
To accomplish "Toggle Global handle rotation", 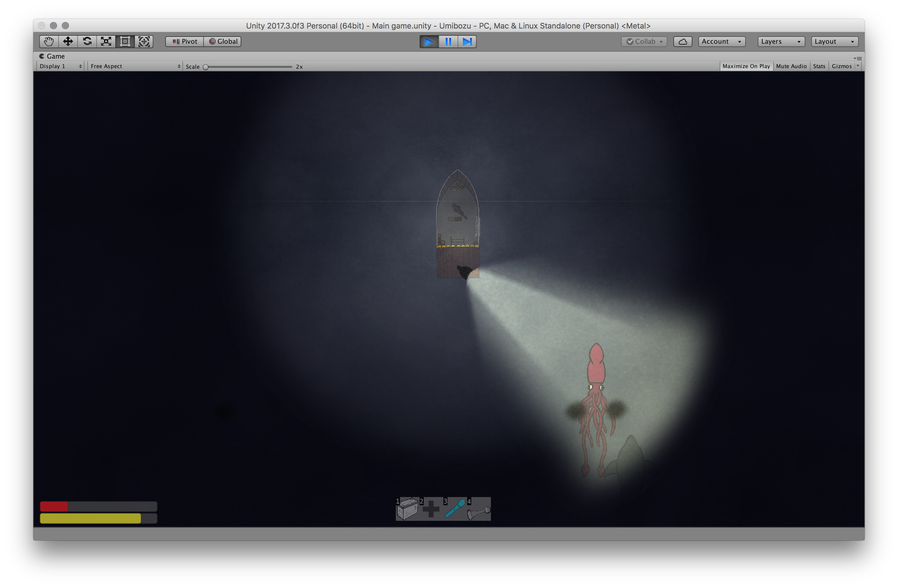I will (x=223, y=42).
